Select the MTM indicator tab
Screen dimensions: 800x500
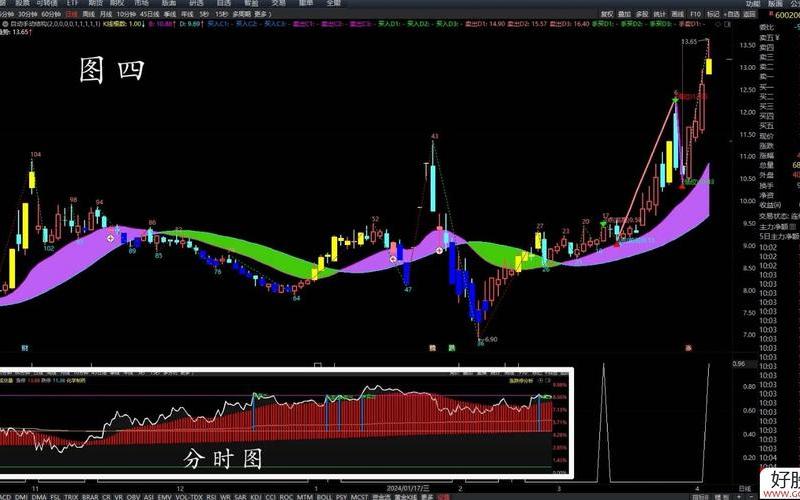(305, 496)
